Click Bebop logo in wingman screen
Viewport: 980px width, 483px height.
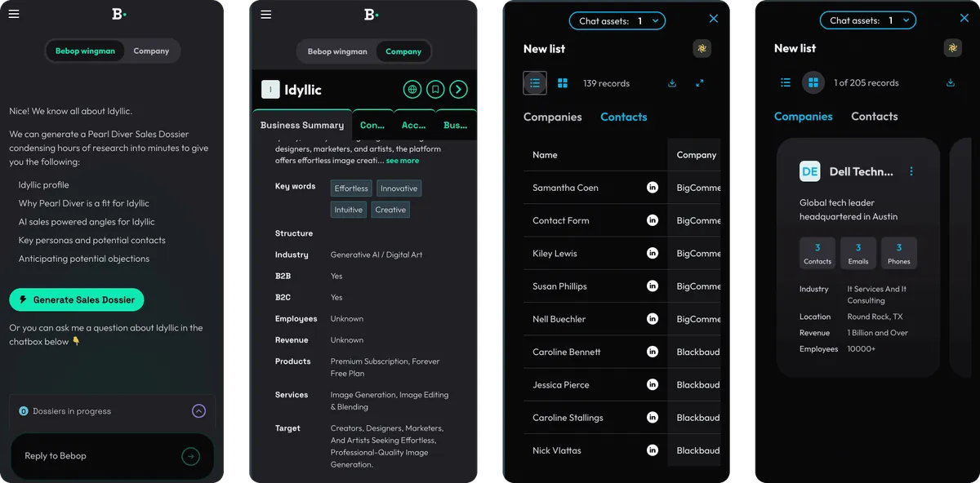point(119,14)
